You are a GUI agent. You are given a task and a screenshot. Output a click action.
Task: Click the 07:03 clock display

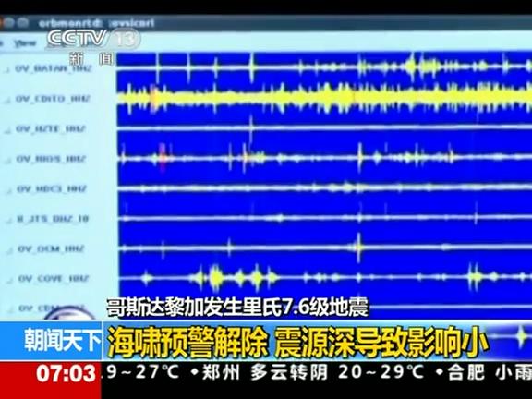pos(66,373)
